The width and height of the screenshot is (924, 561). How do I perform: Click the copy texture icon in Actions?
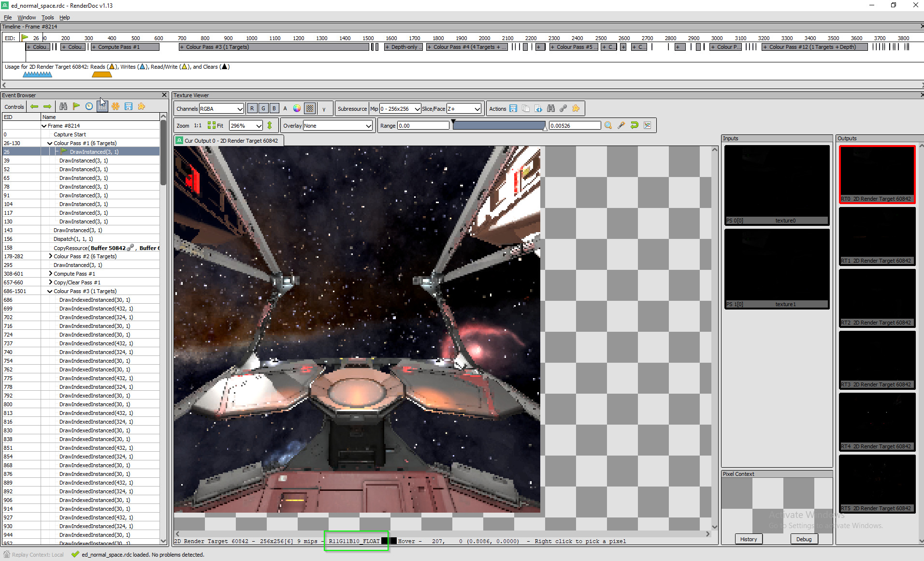click(526, 109)
